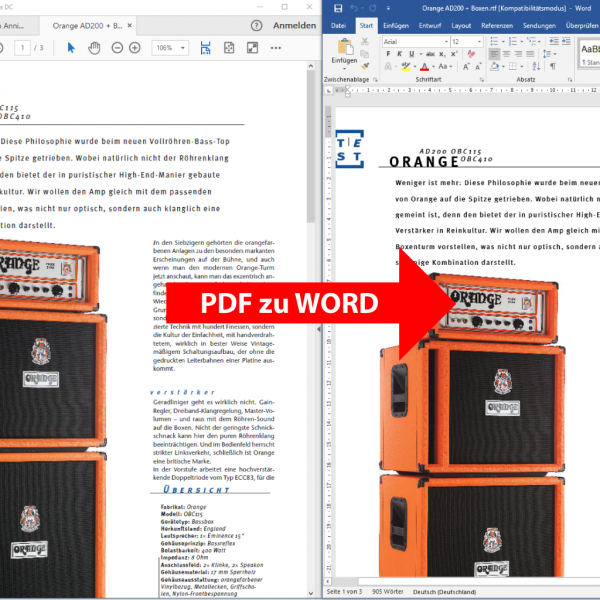Viewport: 600px width, 600px height.
Task: Open the Einfügen ribbon tab
Action: 396,26
